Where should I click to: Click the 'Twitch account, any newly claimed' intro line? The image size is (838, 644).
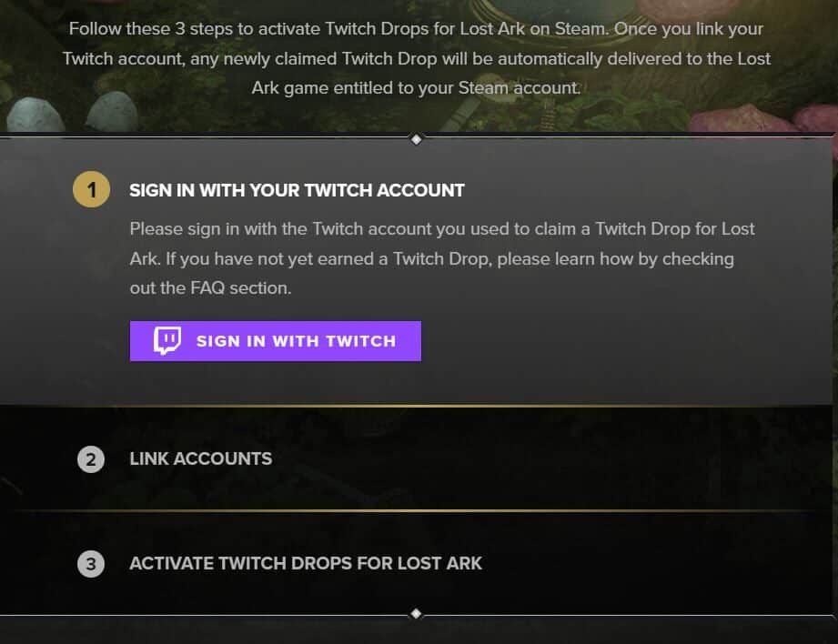(x=416, y=59)
